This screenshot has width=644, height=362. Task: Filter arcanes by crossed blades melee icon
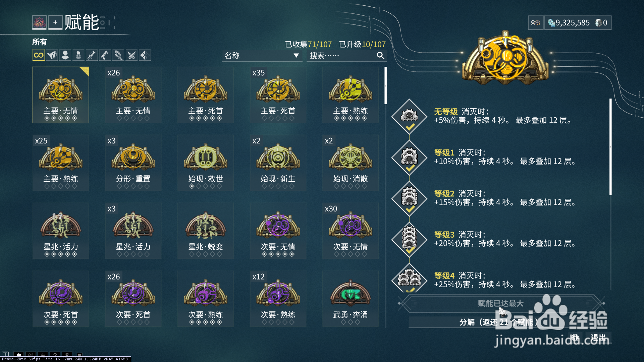click(x=131, y=55)
